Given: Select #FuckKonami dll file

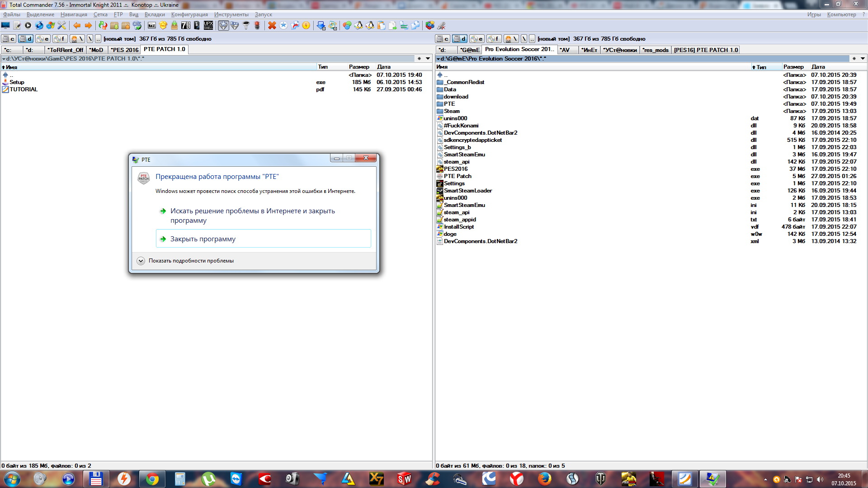Looking at the screenshot, I should pos(651,126).
